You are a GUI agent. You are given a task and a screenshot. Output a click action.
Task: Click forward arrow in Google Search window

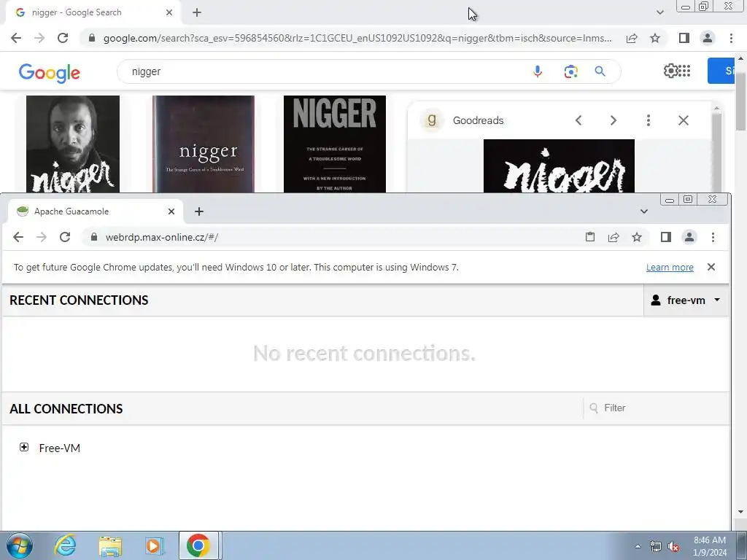pos(39,38)
